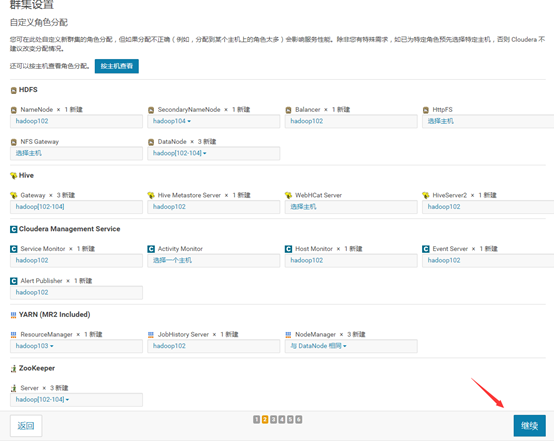Image resolution: width=554 pixels, height=441 pixels.
Task: Click the NameNode role icon
Action: (x=14, y=110)
